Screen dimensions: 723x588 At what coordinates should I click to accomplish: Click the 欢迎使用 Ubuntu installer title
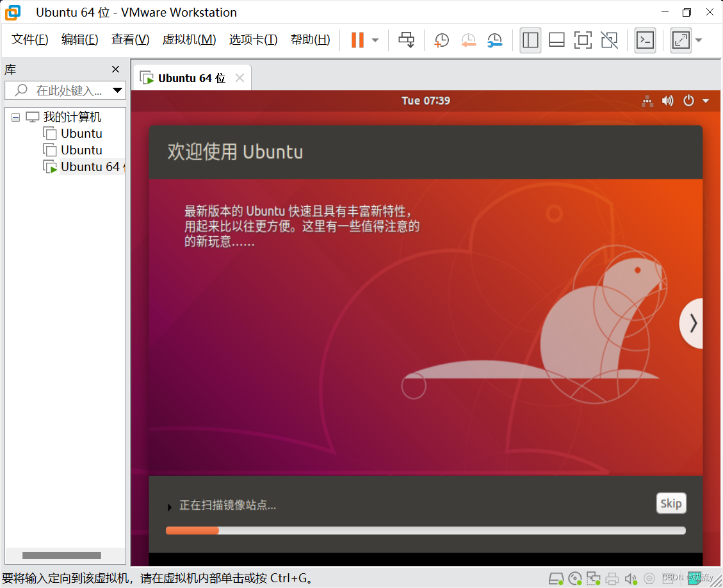tap(235, 152)
